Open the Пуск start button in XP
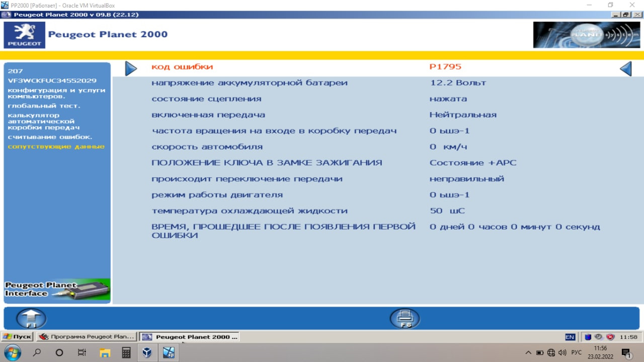This screenshot has height=362, width=644. [x=18, y=337]
